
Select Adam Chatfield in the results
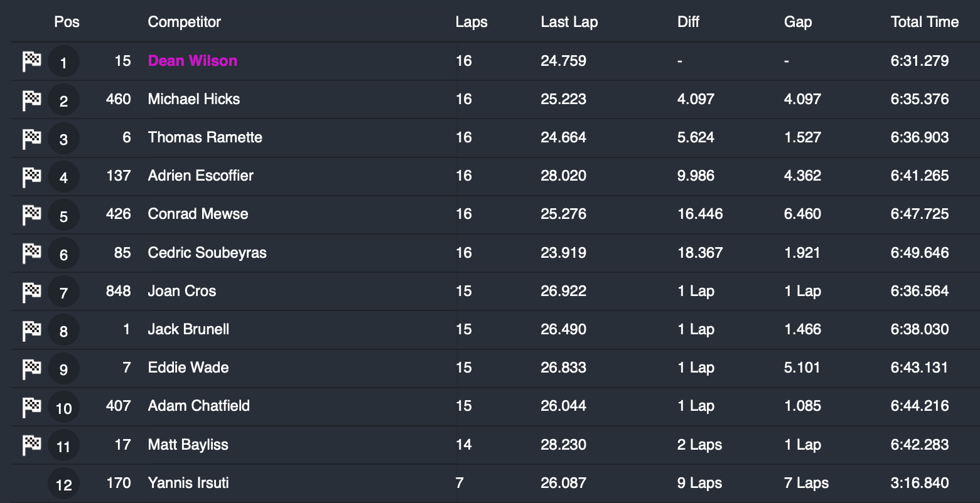point(198,406)
